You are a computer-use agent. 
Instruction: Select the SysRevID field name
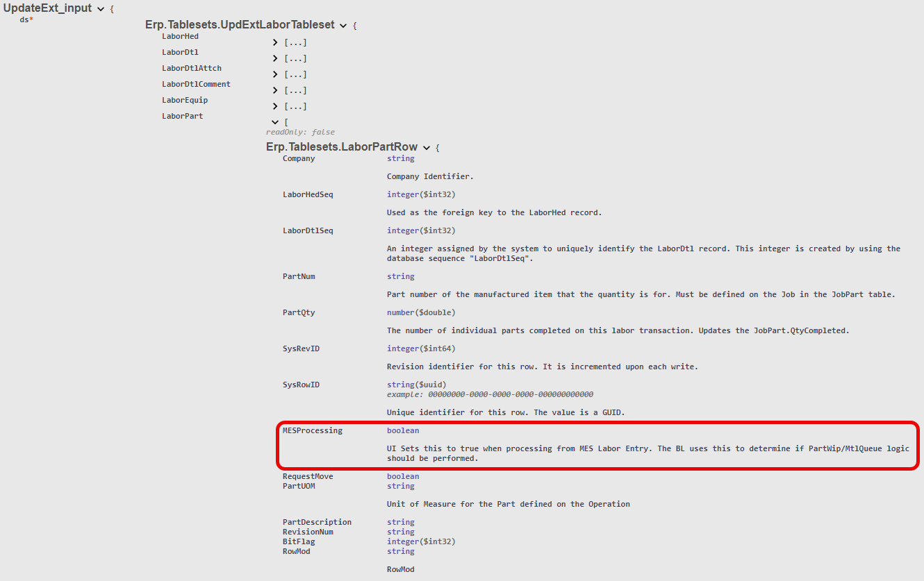tap(301, 348)
